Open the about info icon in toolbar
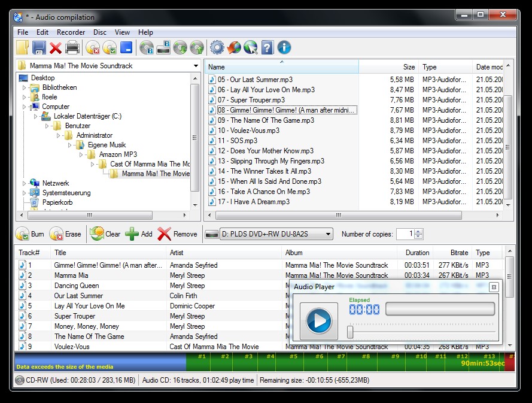 [284, 47]
